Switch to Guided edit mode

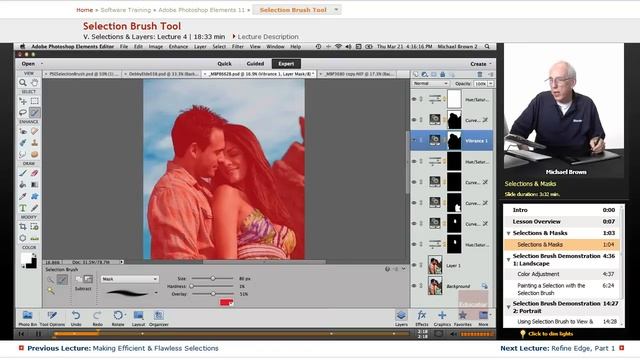(x=255, y=64)
